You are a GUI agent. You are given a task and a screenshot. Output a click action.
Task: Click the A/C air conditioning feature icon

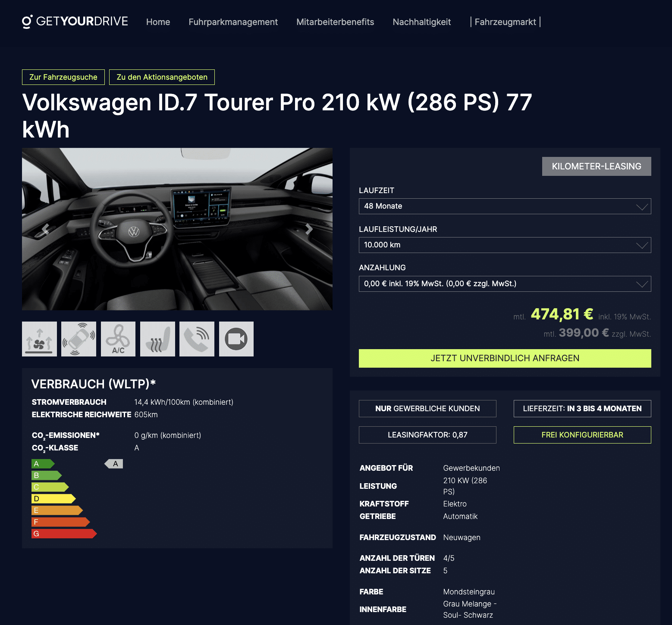click(118, 339)
